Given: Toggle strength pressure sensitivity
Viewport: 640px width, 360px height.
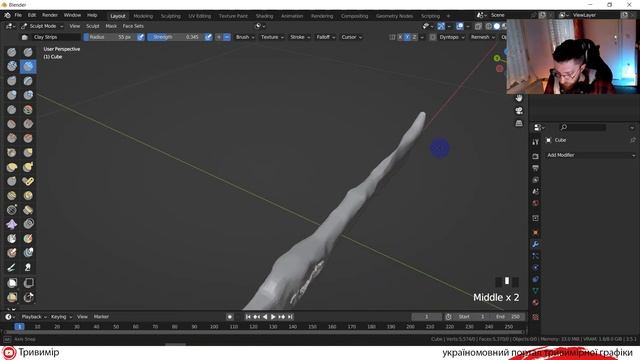Looking at the screenshot, I should [x=208, y=37].
